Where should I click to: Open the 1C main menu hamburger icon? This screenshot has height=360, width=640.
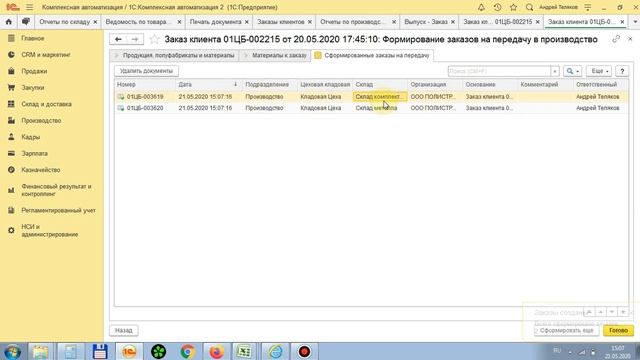click(29, 7)
